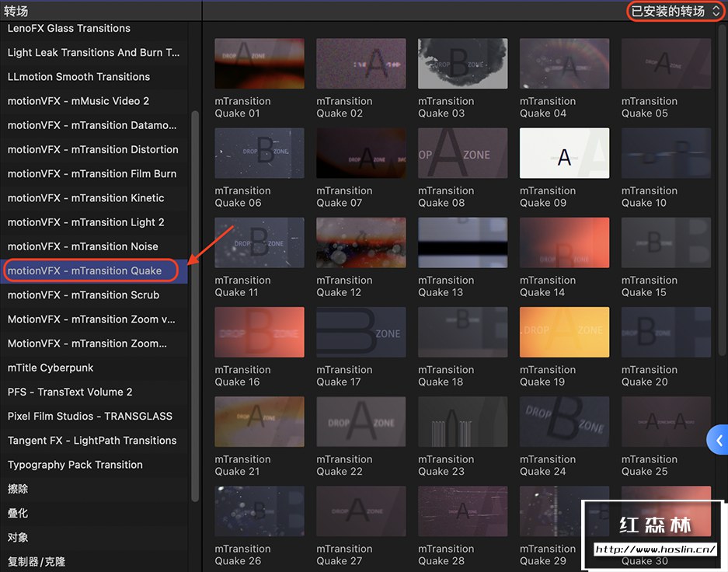Image resolution: width=728 pixels, height=572 pixels.
Task: Select mTransition Quake 11 thumbnail
Action: pos(260,242)
